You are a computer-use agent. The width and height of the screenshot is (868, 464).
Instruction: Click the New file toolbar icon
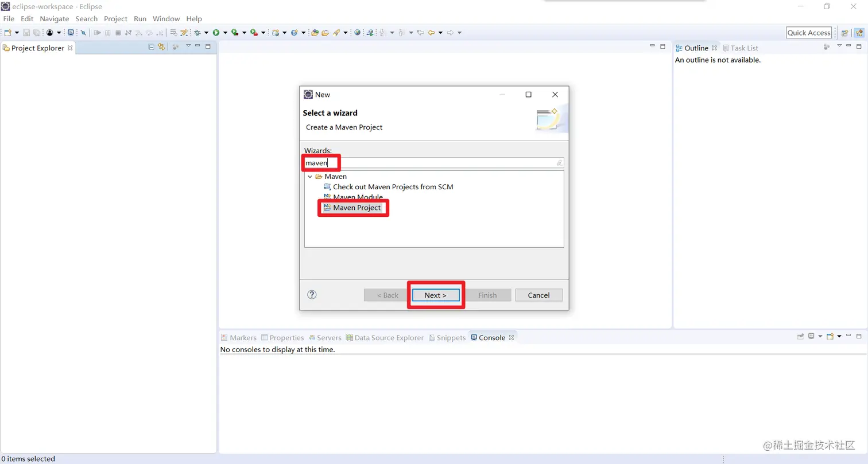7,33
